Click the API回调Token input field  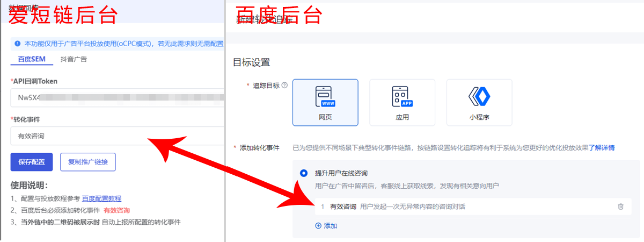point(116,98)
